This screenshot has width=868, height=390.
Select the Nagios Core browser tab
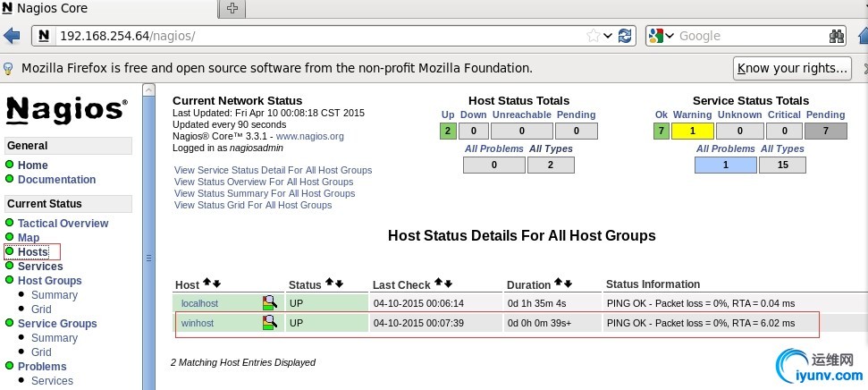pos(107,9)
